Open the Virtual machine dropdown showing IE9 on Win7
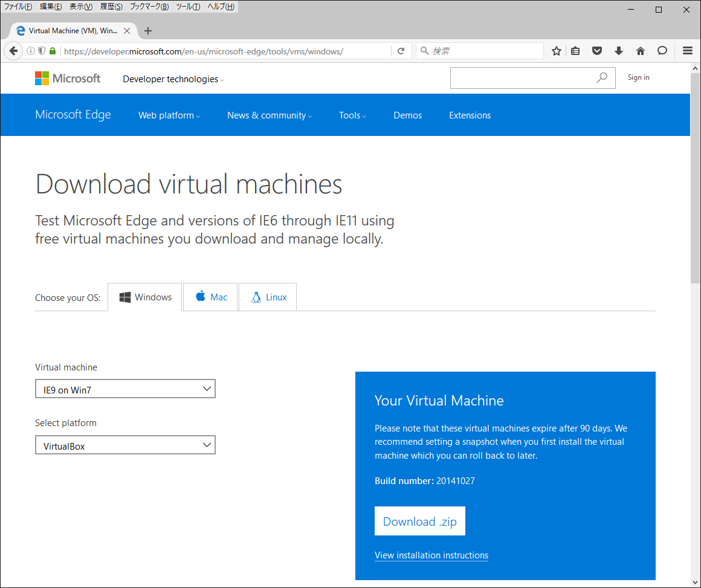This screenshot has width=701, height=588. pyautogui.click(x=125, y=389)
